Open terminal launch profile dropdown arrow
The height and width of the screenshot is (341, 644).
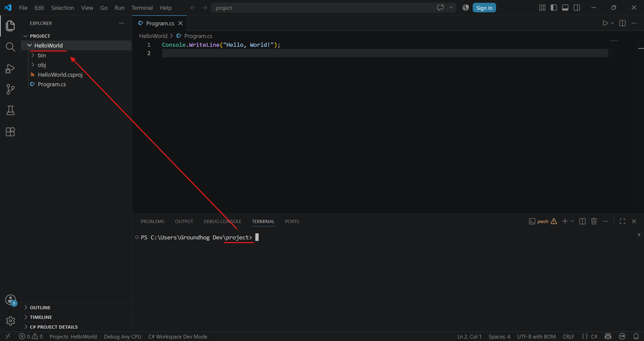[572, 221]
